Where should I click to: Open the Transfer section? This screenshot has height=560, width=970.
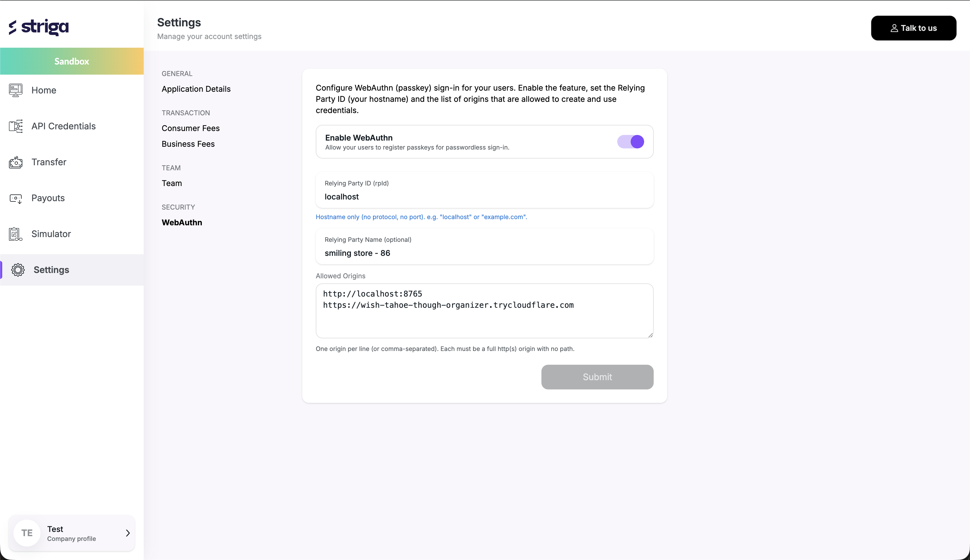72,162
